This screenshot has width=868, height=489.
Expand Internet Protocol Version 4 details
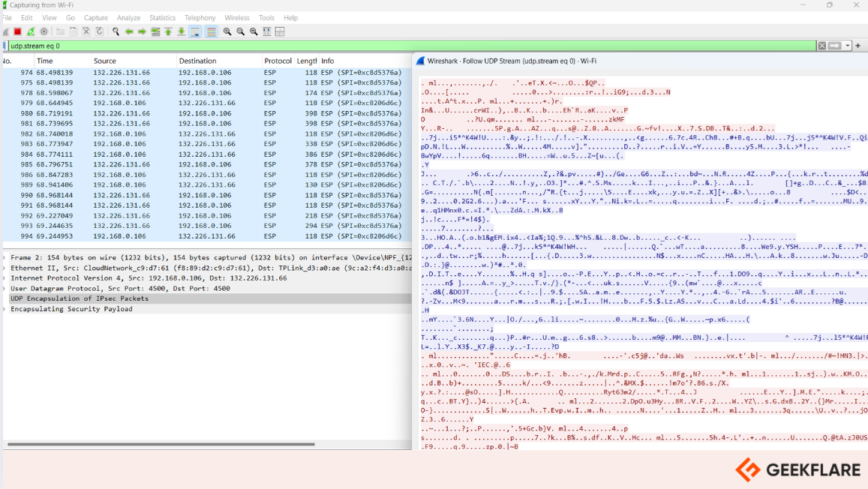click(x=5, y=278)
